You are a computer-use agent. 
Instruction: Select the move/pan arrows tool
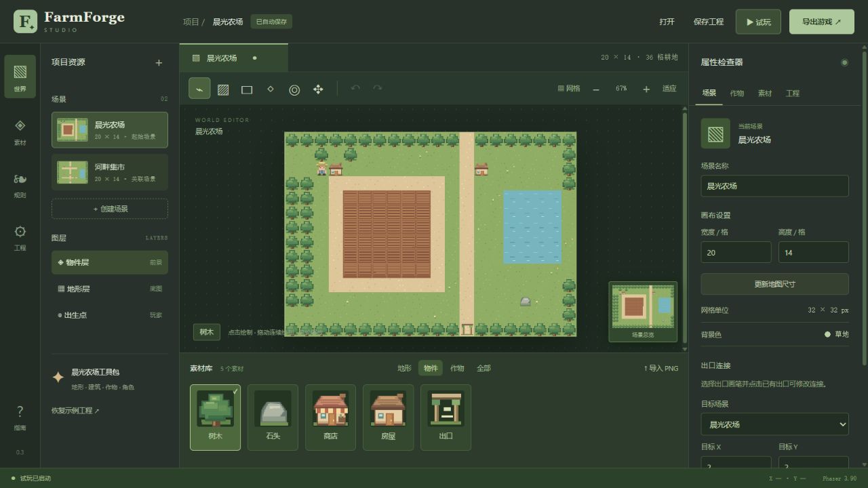coord(318,89)
